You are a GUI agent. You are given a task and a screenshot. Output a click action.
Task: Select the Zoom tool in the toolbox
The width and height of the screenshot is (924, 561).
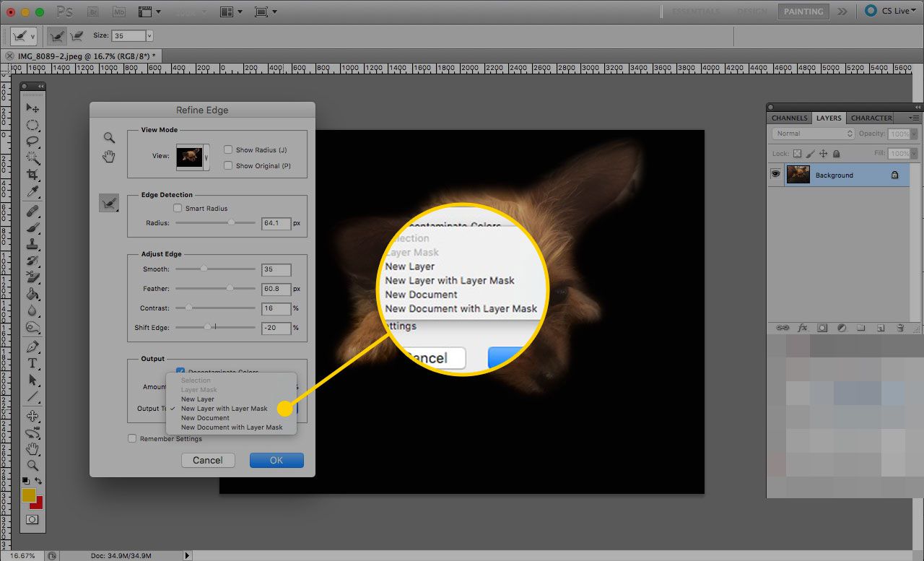(x=32, y=466)
